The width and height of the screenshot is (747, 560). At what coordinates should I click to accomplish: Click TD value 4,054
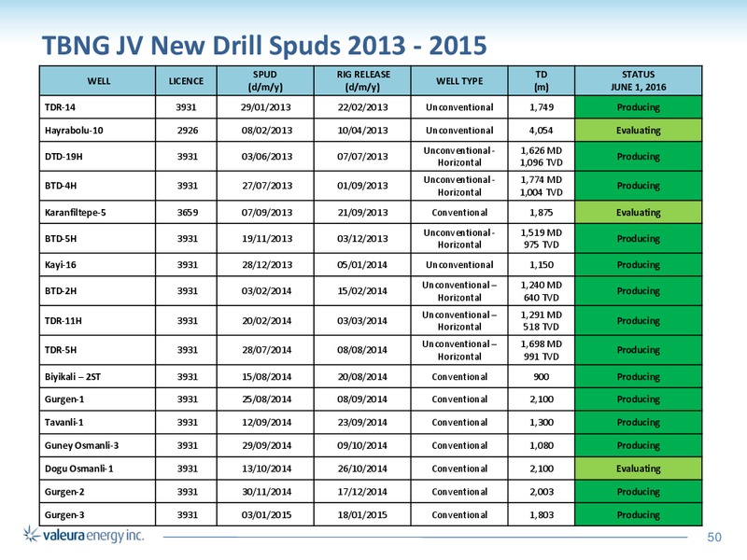[x=542, y=131]
